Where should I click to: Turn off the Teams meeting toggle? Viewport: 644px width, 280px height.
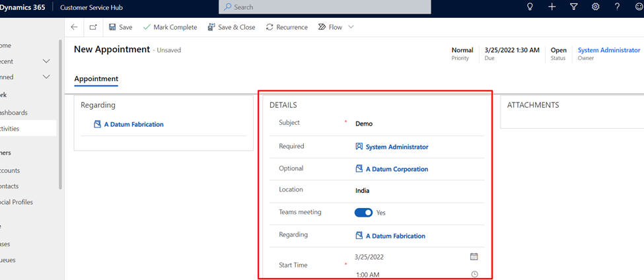point(363,213)
